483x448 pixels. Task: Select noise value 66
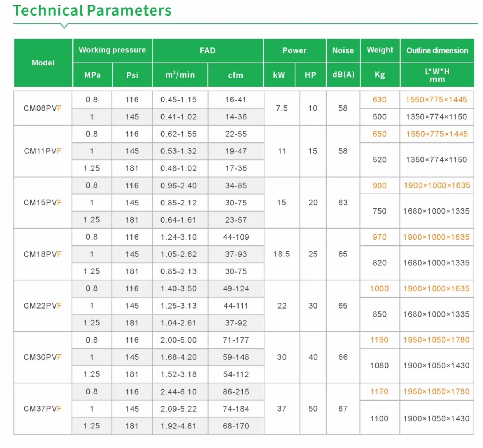[343, 357]
